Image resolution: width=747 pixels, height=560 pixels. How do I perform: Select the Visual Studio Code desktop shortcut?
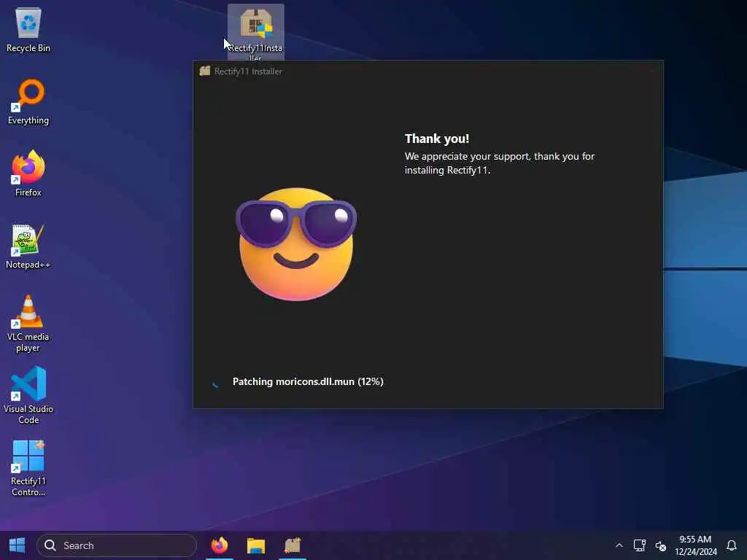point(28,395)
